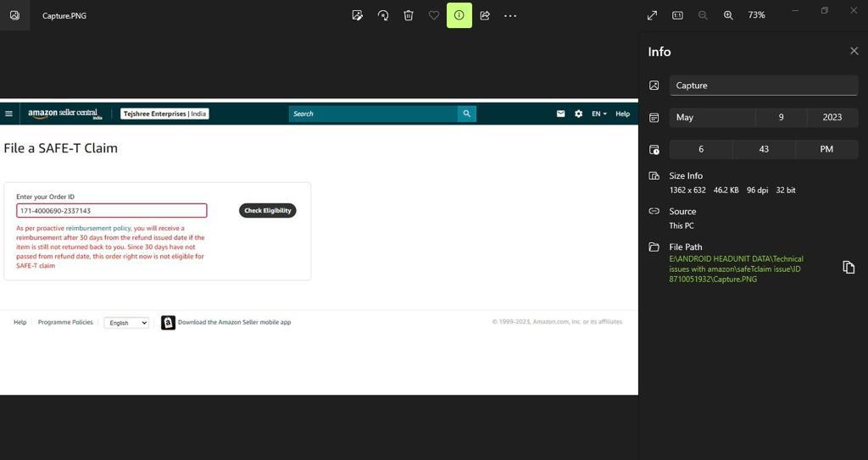Change the year field showing 2023
This screenshot has height=460, width=868.
tap(832, 118)
